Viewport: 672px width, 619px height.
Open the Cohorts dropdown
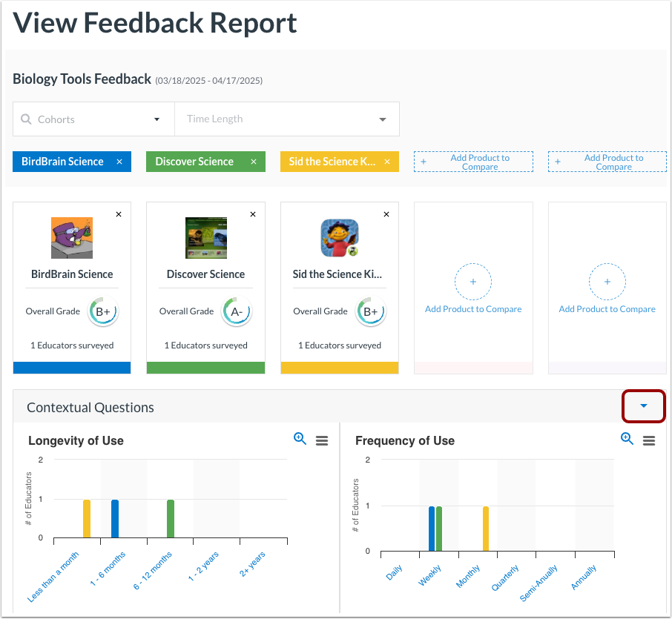tap(157, 119)
